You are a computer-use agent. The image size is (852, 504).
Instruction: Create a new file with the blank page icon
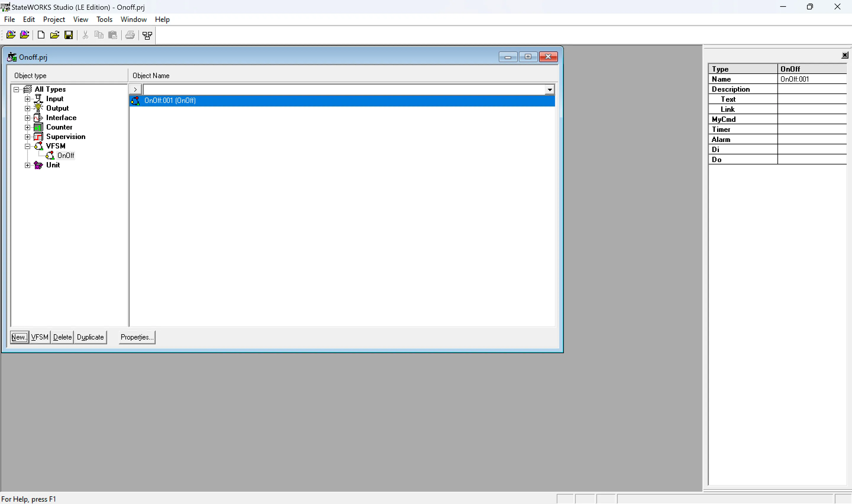click(x=41, y=35)
